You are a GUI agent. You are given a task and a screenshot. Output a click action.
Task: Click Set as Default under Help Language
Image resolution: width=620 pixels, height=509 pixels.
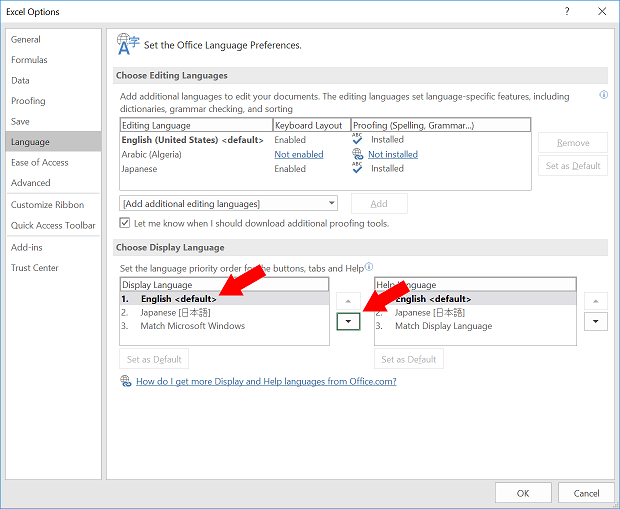[408, 360]
